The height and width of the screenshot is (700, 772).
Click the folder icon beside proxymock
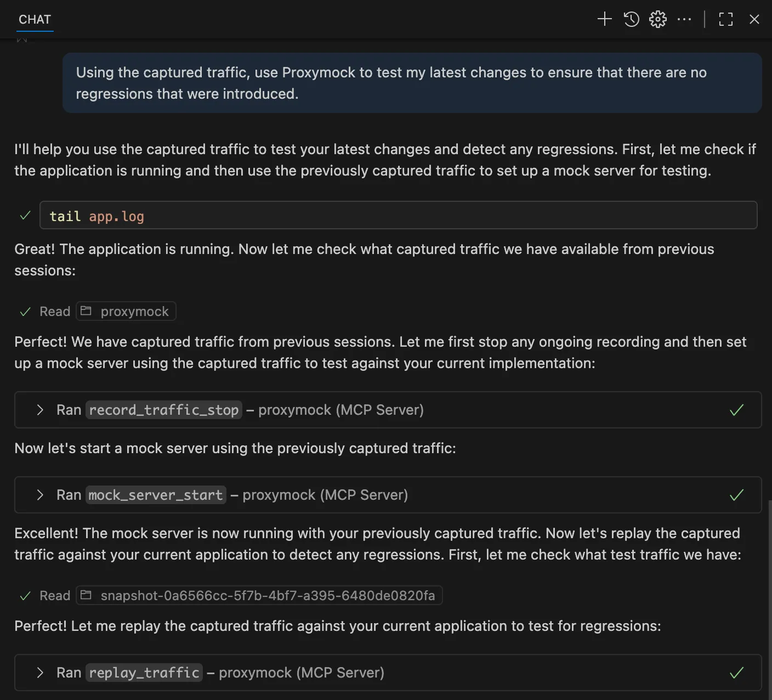86,311
